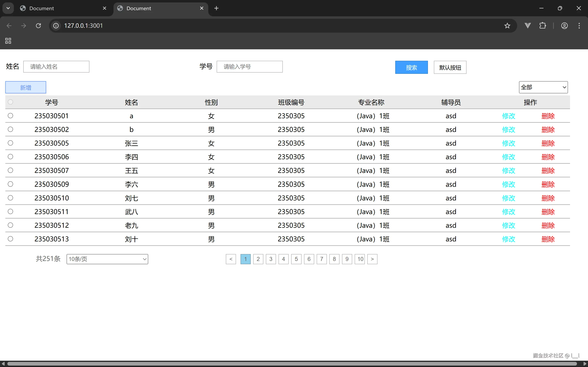The height and width of the screenshot is (367, 588).
Task: Open the 全部 filter dropdown
Action: click(x=543, y=87)
